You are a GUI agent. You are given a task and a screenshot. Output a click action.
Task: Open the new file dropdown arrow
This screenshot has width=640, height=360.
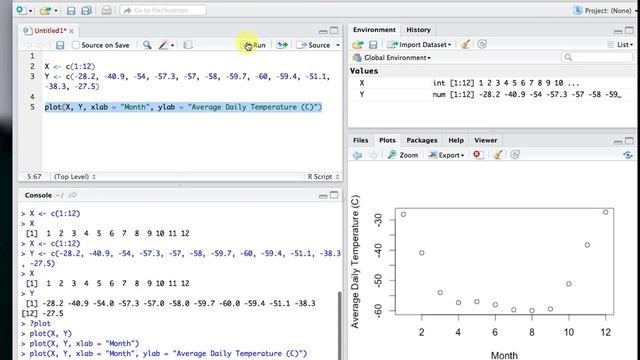(30, 11)
